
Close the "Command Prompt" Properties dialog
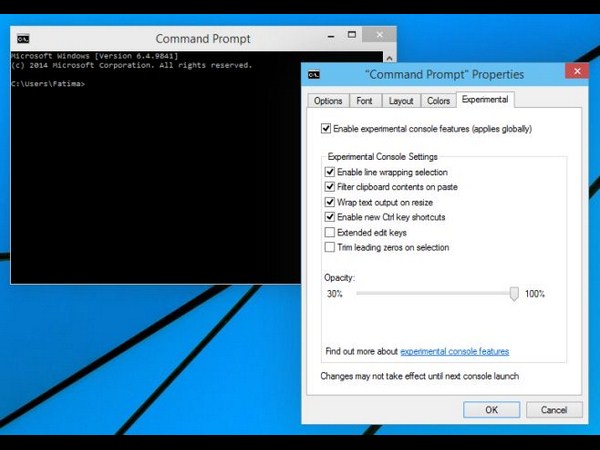tap(575, 73)
